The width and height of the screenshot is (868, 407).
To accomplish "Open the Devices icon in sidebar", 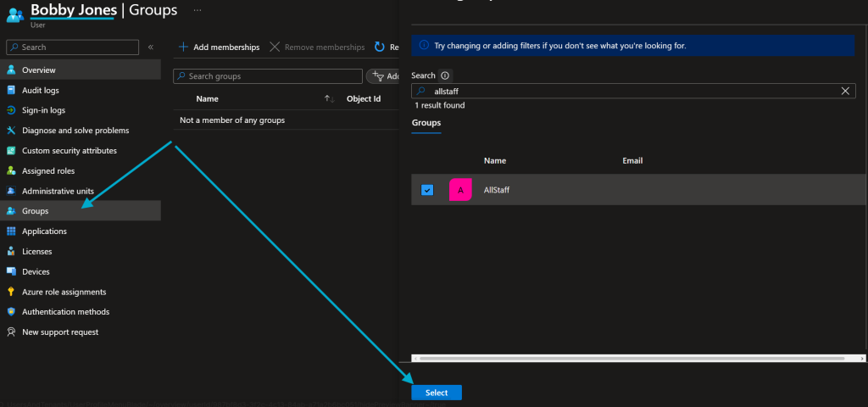I will click(12, 271).
